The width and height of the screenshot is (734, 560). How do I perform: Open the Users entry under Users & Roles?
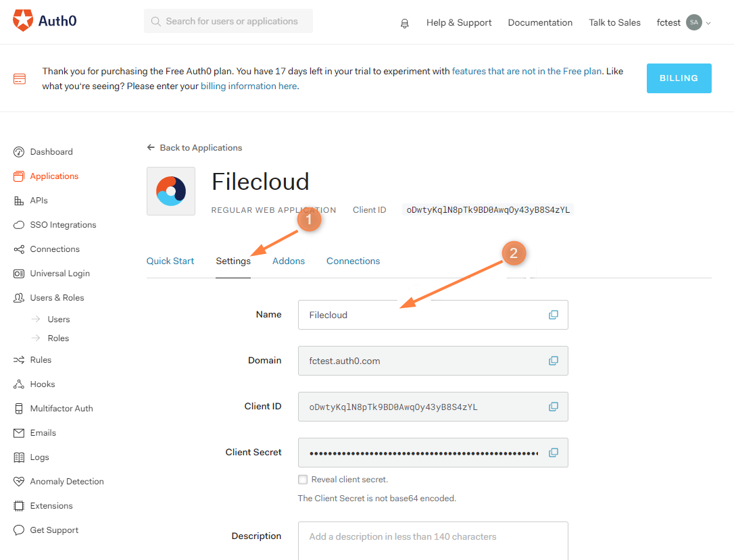[61, 319]
